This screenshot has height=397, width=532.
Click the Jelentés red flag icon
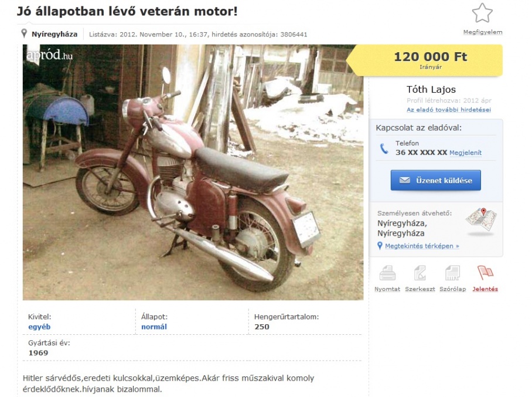(485, 273)
